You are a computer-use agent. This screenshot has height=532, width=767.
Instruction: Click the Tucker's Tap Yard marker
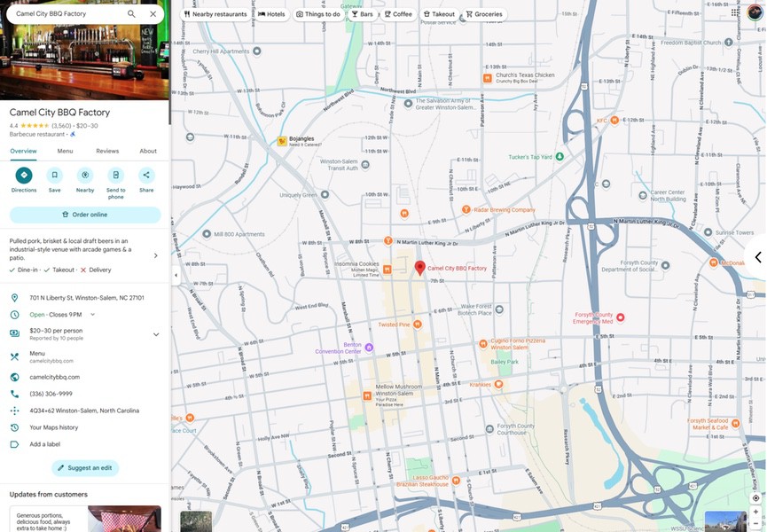(x=560, y=156)
